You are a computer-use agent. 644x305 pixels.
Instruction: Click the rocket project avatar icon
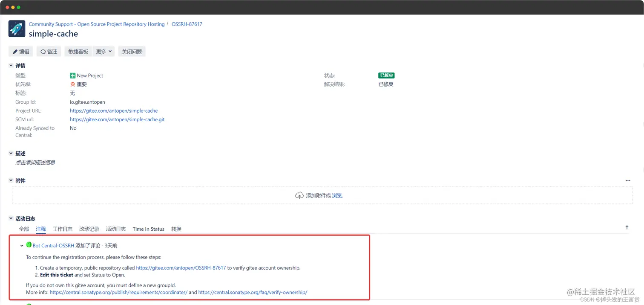(17, 29)
